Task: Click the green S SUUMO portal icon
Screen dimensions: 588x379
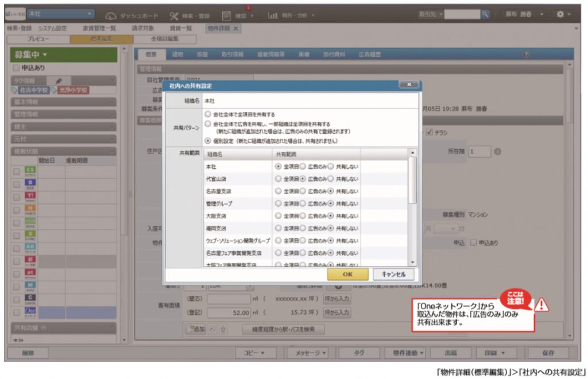Action: coord(30,235)
